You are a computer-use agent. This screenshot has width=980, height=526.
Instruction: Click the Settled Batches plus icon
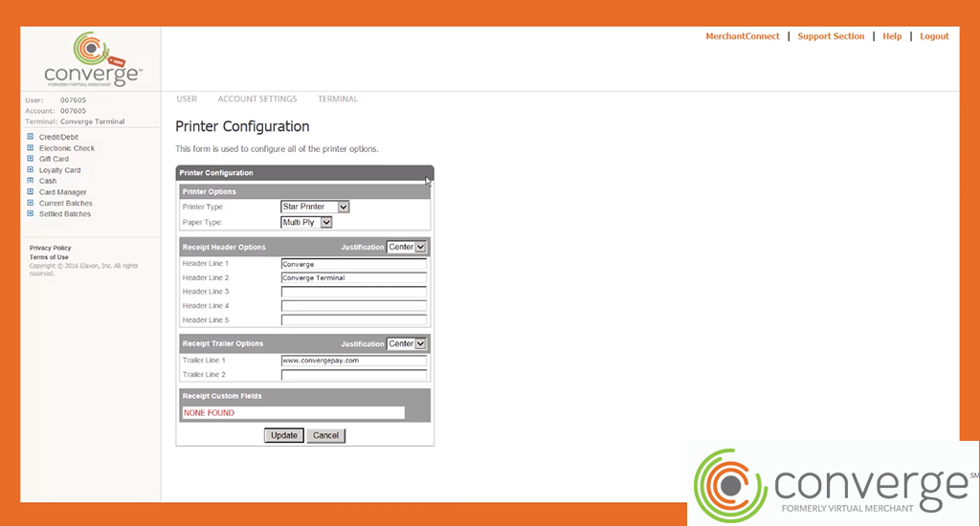tap(31, 214)
